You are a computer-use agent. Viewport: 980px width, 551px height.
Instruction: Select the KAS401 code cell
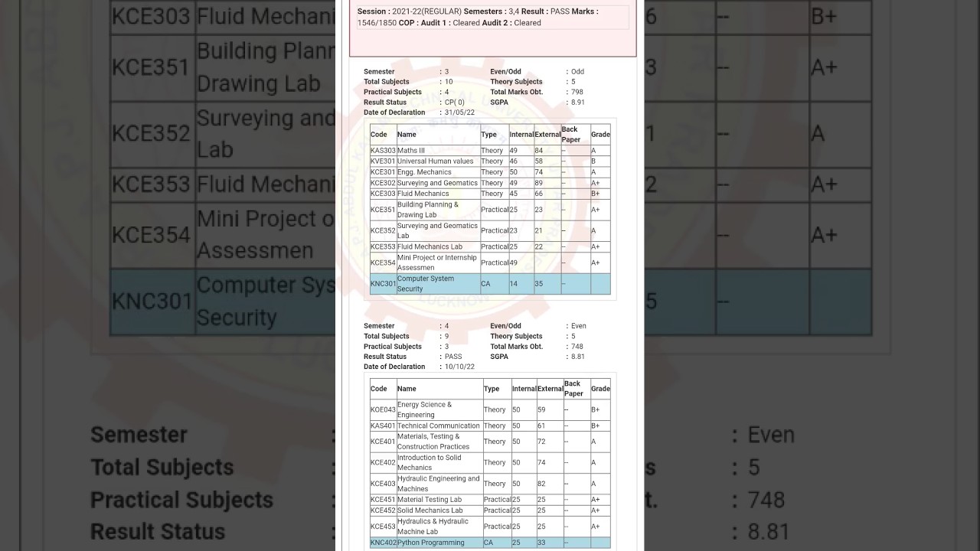point(383,426)
